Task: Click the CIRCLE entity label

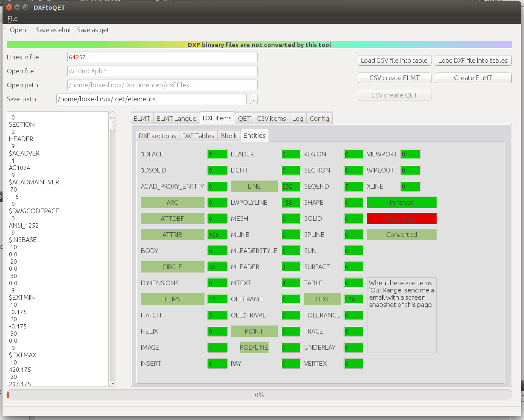Action: pos(172,267)
